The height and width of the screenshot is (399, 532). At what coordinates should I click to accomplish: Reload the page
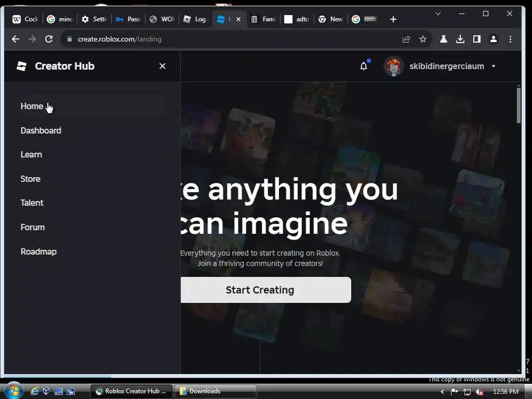point(49,39)
